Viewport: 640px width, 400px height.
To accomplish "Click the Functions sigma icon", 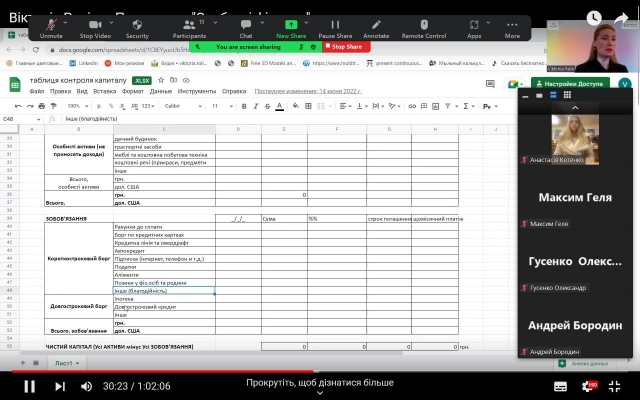I will pyautogui.click(x=466, y=106).
